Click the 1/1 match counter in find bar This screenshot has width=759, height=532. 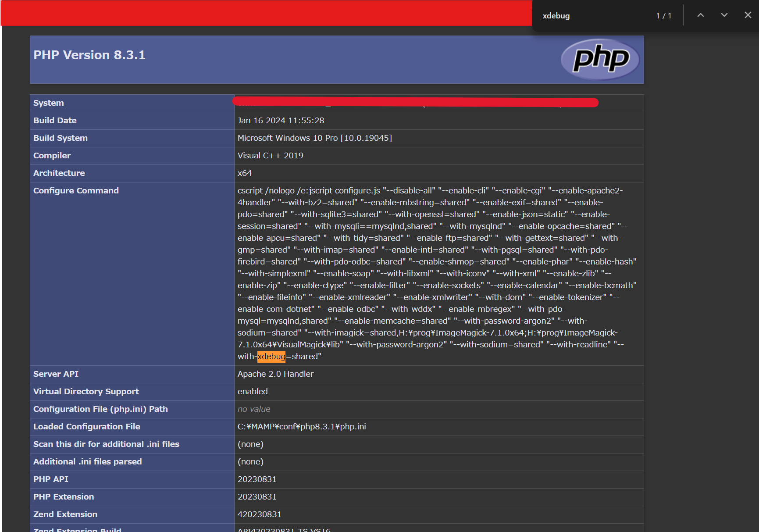click(664, 15)
